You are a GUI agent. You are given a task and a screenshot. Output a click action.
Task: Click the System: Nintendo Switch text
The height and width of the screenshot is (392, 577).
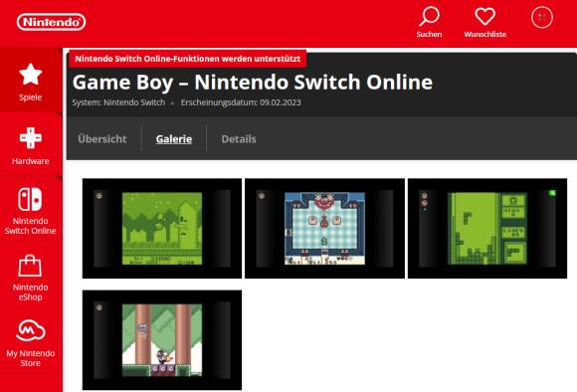(x=118, y=102)
